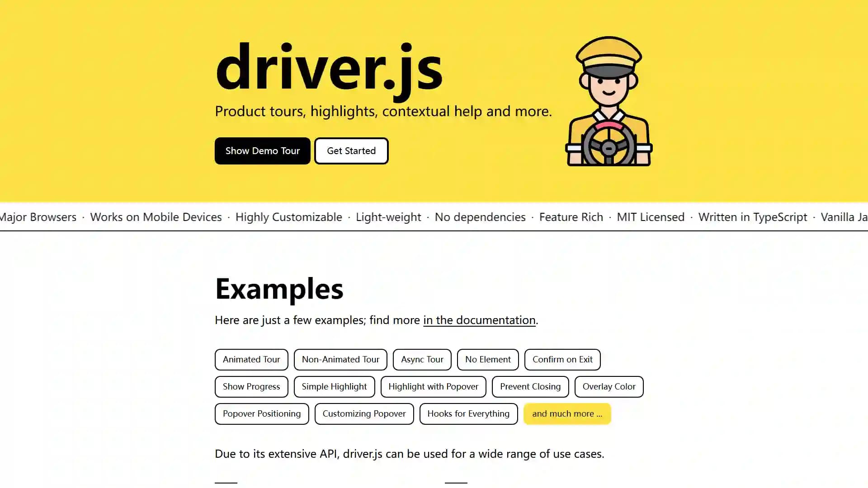This screenshot has width=868, height=488.
Task: Click the Show Demo Tour button
Action: (262, 151)
